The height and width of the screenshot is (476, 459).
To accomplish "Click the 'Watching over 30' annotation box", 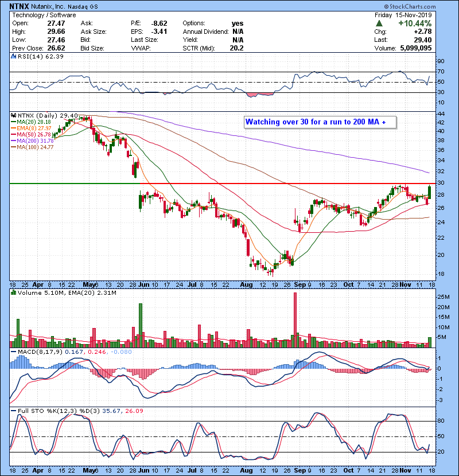I will (x=320, y=122).
